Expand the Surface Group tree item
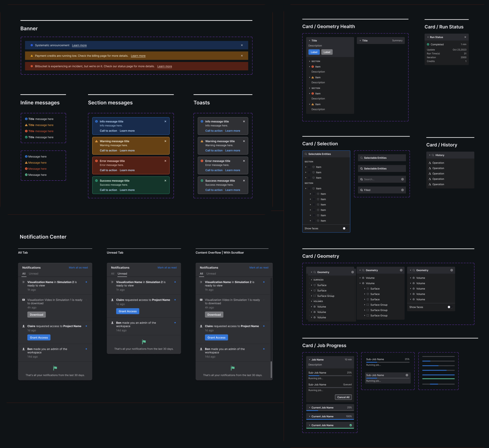This screenshot has height=448, width=489. point(312,296)
